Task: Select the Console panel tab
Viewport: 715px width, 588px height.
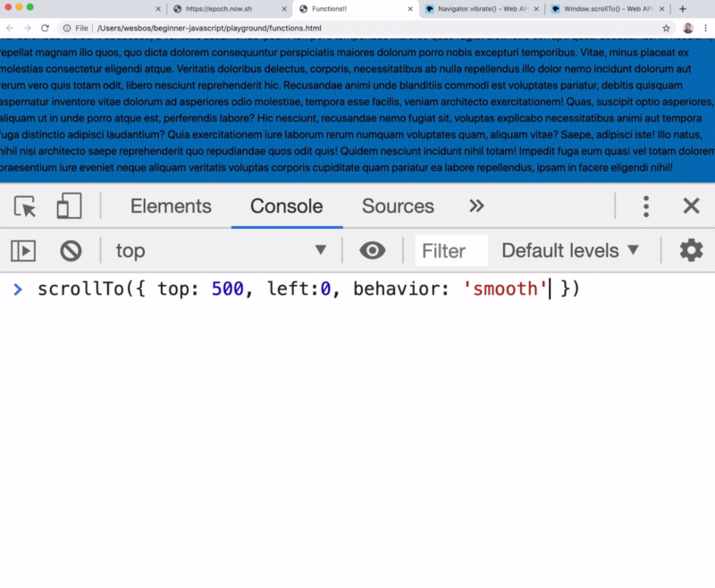Action: point(285,206)
